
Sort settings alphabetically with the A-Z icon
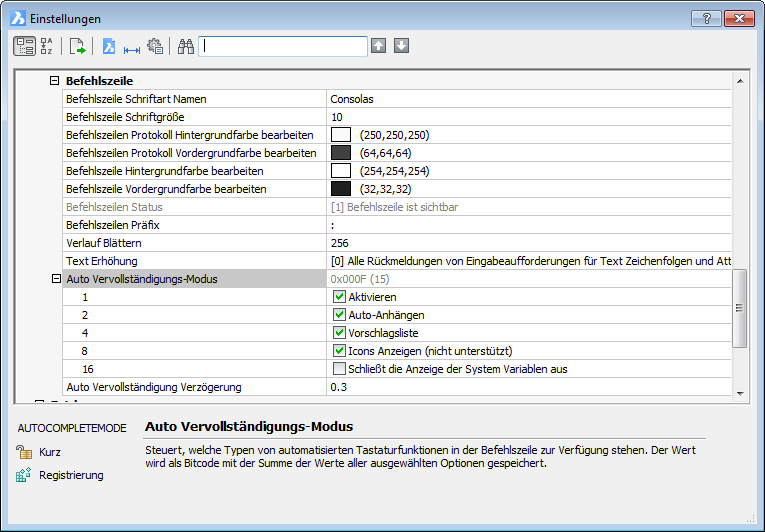[47, 46]
